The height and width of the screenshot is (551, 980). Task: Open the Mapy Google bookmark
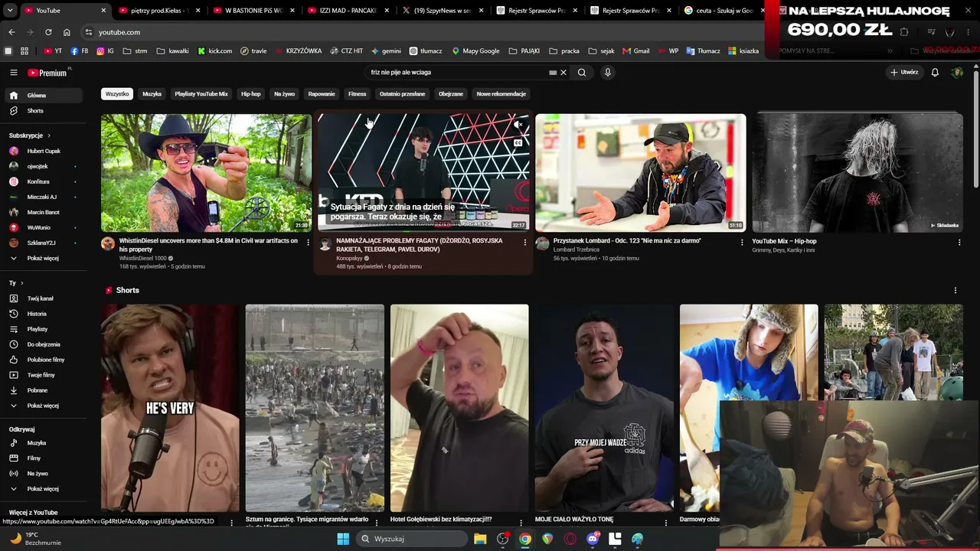click(x=475, y=51)
